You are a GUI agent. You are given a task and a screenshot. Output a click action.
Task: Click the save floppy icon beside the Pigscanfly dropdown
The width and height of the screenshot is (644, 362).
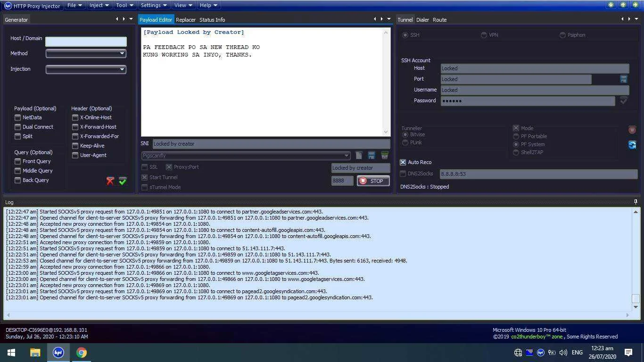(x=372, y=156)
